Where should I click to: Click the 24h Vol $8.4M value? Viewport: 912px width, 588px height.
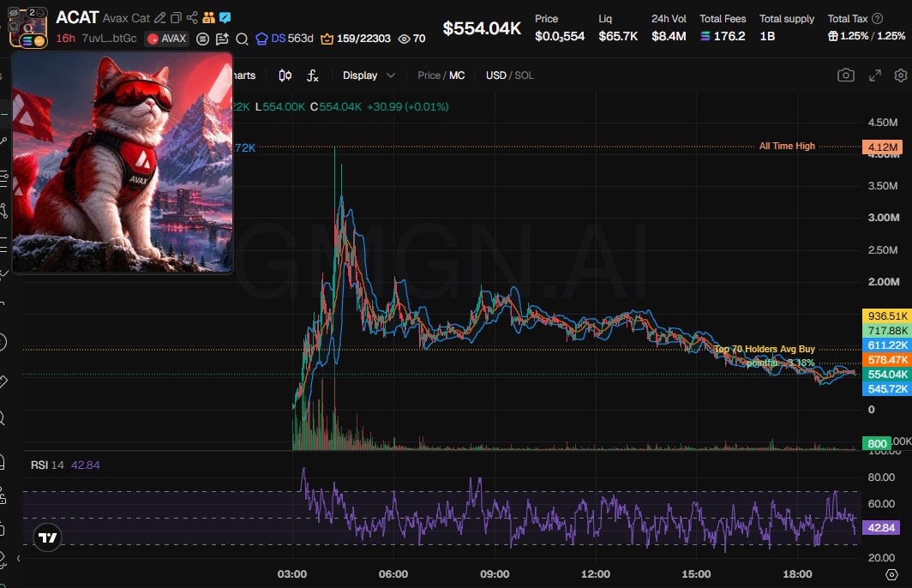(669, 36)
